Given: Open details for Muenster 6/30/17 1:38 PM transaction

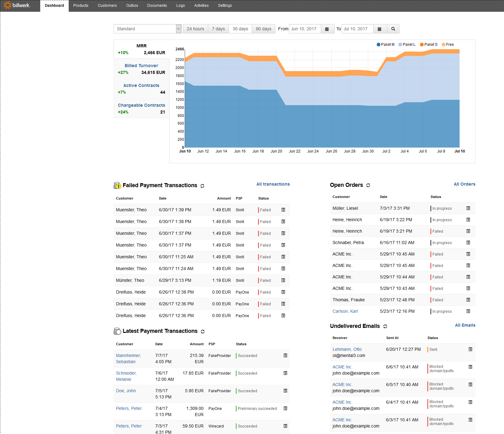Looking at the screenshot, I should pyautogui.click(x=283, y=221).
